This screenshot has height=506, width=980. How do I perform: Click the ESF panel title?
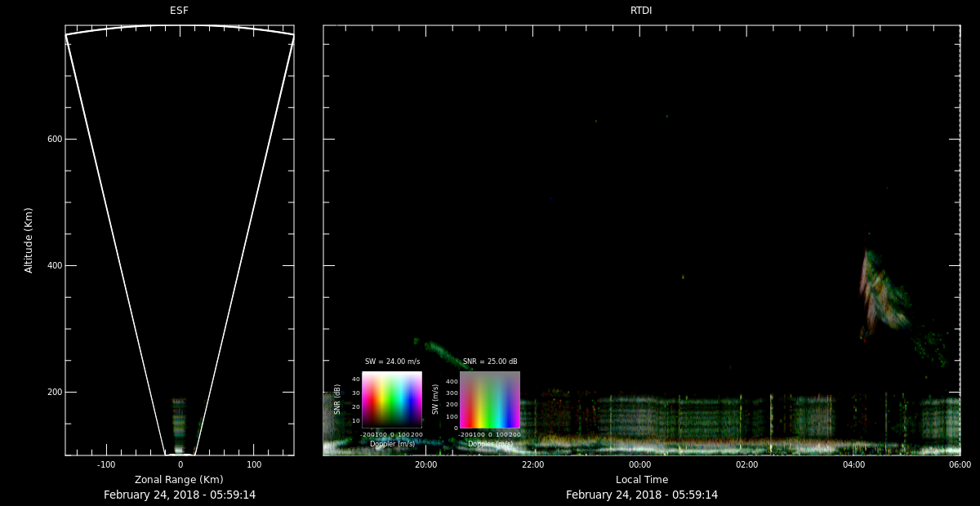(x=179, y=11)
